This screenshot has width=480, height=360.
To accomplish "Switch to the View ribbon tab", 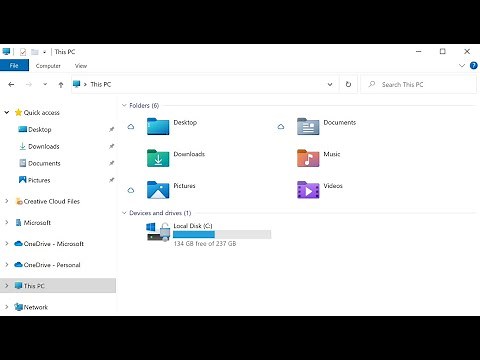I will 81,66.
